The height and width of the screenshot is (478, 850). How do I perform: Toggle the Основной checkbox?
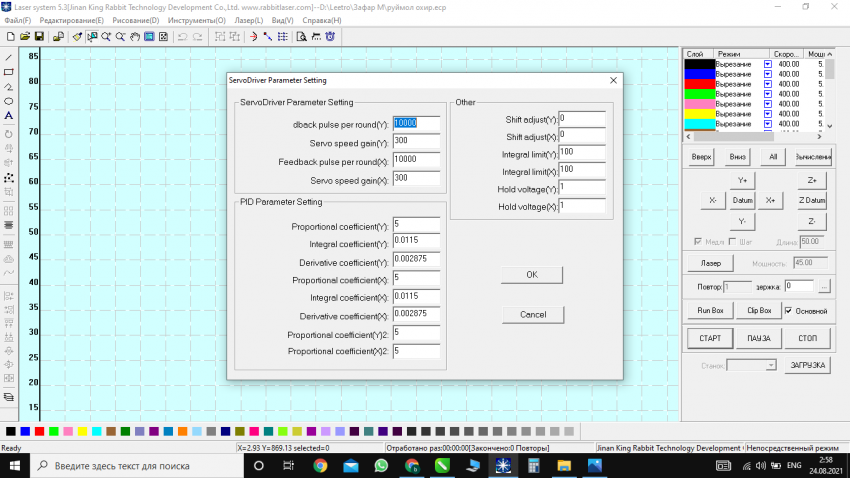click(789, 311)
